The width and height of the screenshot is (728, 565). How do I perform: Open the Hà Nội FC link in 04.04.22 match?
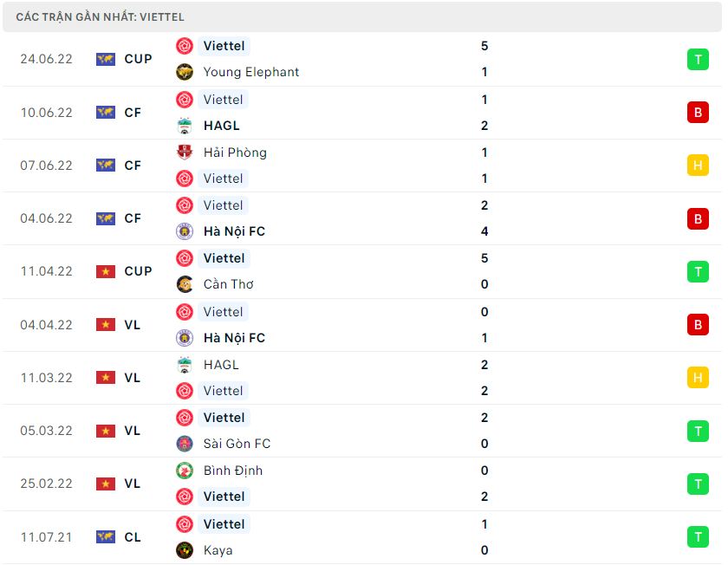click(234, 338)
